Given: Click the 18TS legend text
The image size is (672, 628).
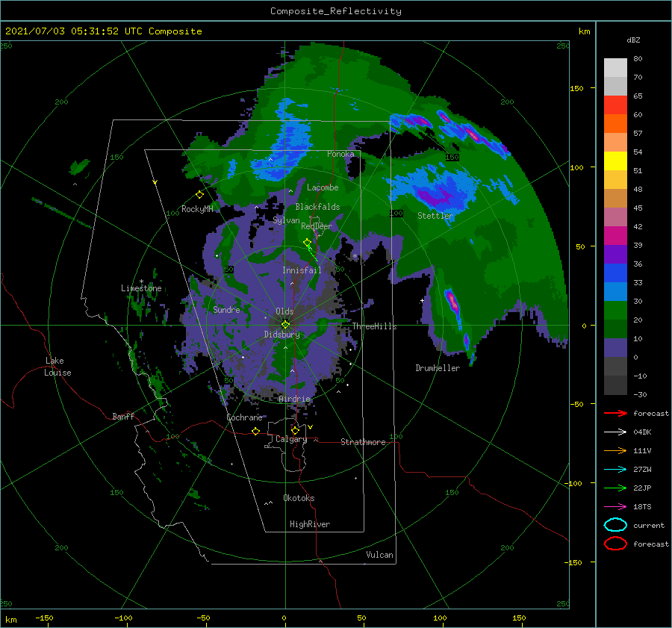Looking at the screenshot, I should (642, 507).
